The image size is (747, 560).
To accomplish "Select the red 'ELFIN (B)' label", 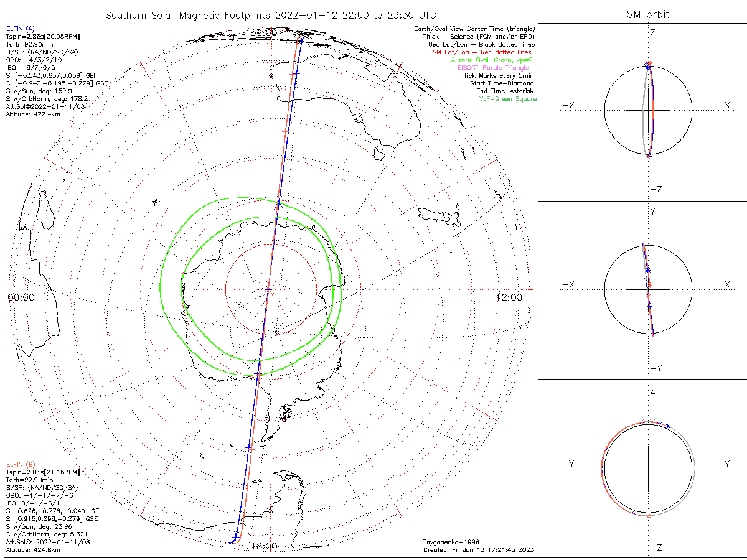I will (x=20, y=465).
